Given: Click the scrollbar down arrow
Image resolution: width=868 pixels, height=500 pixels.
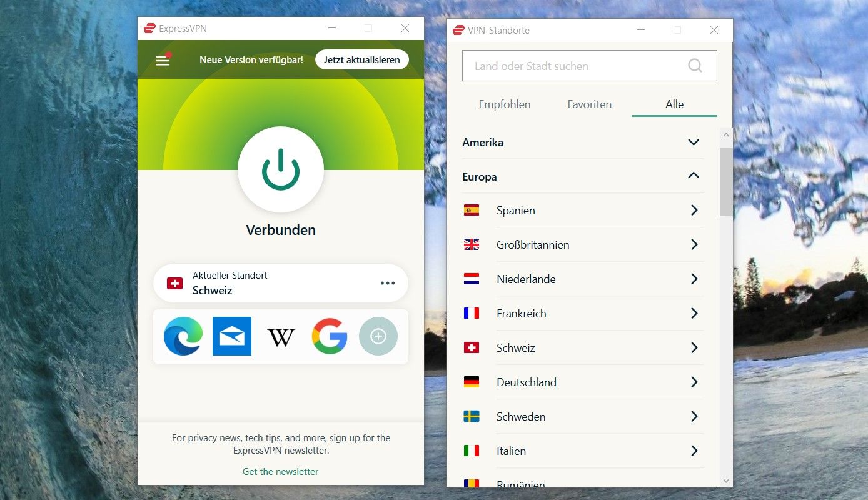Looking at the screenshot, I should click(x=725, y=481).
